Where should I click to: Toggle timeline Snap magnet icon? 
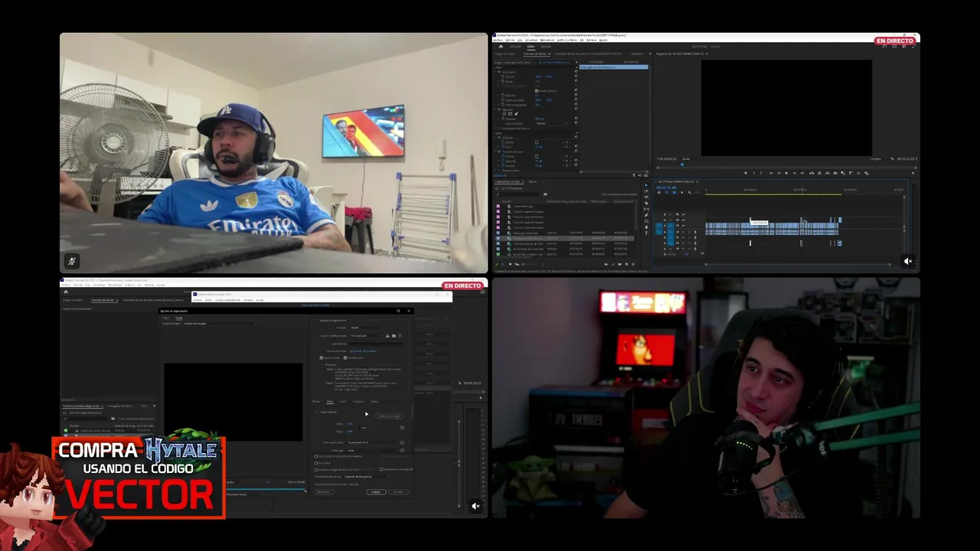pyautogui.click(x=667, y=193)
